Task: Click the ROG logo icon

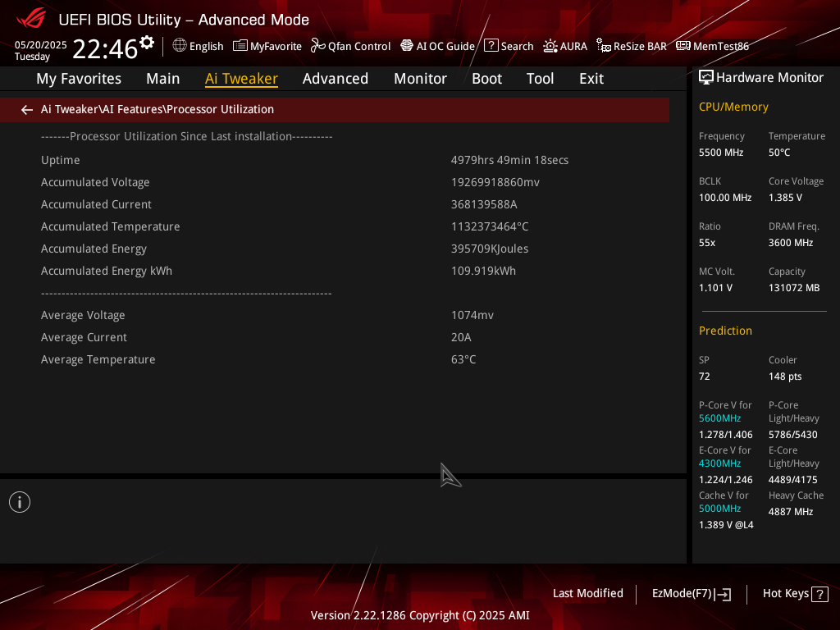Action: pyautogui.click(x=31, y=19)
